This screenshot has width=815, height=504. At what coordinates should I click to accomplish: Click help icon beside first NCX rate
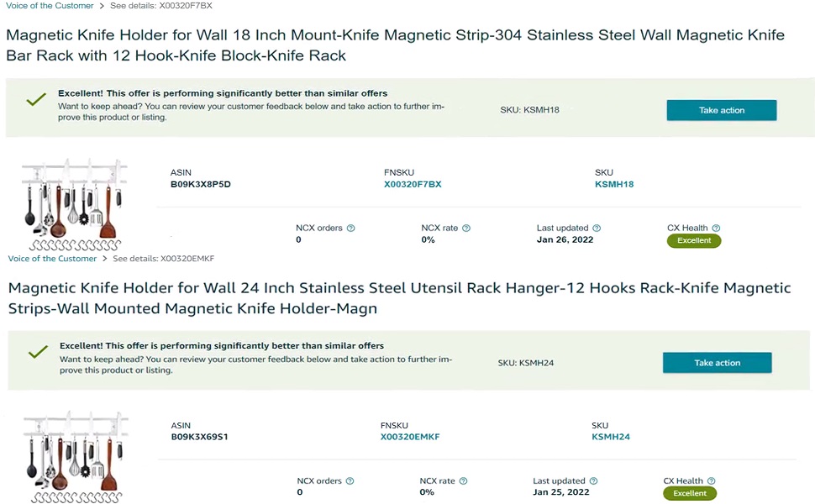pyautogui.click(x=466, y=228)
